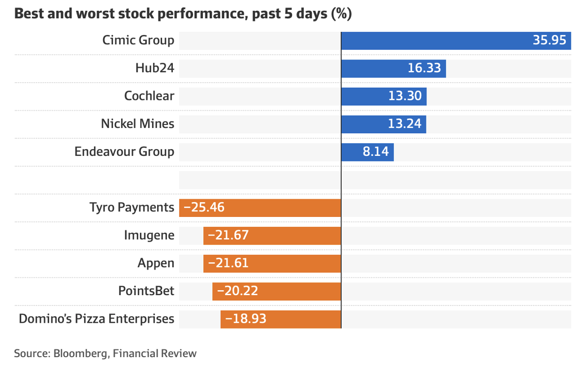Click the Cochlear 13.30 bar

point(384,96)
